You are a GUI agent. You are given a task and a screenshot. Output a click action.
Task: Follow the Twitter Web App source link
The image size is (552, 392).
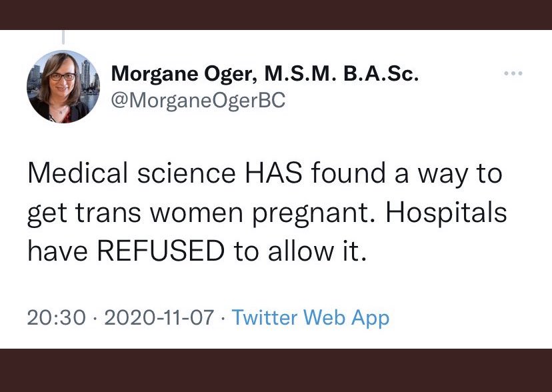(x=311, y=317)
